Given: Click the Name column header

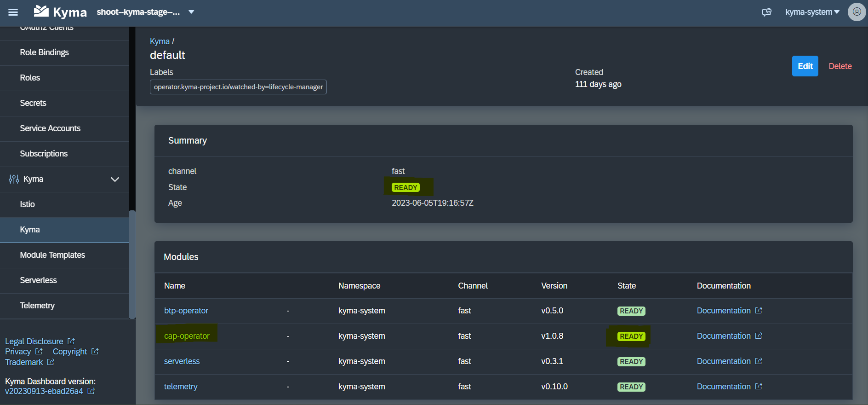Looking at the screenshot, I should 175,286.
